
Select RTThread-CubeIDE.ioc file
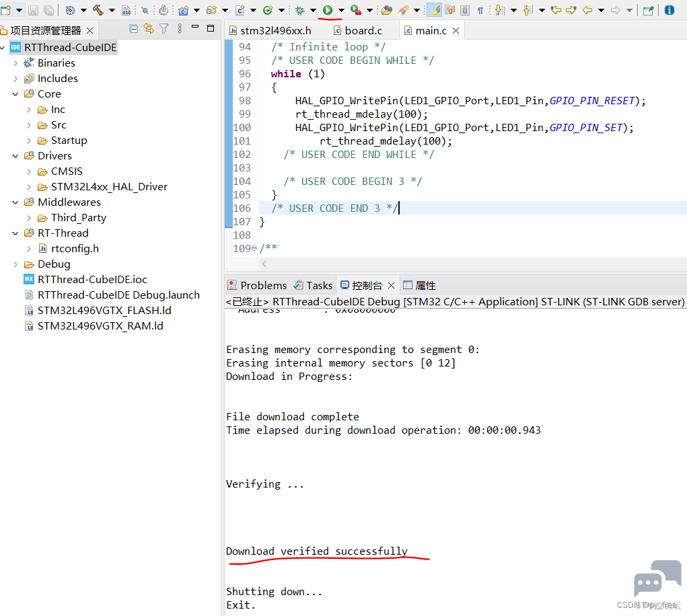(92, 279)
